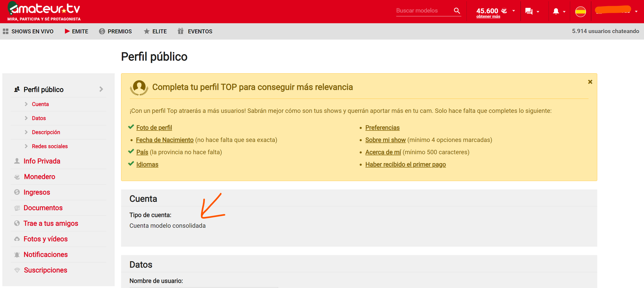Image resolution: width=644 pixels, height=288 pixels.
Task: Go to Descripción sidebar sub-item
Action: click(46, 132)
